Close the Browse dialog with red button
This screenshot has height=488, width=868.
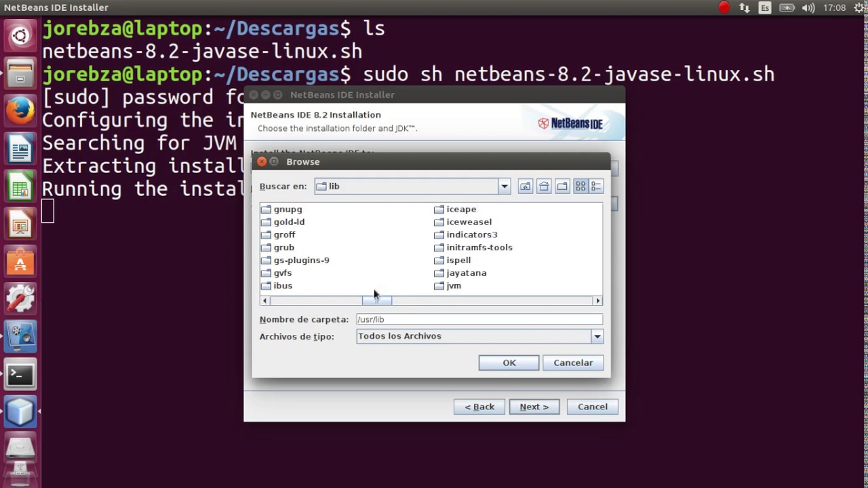pyautogui.click(x=262, y=162)
